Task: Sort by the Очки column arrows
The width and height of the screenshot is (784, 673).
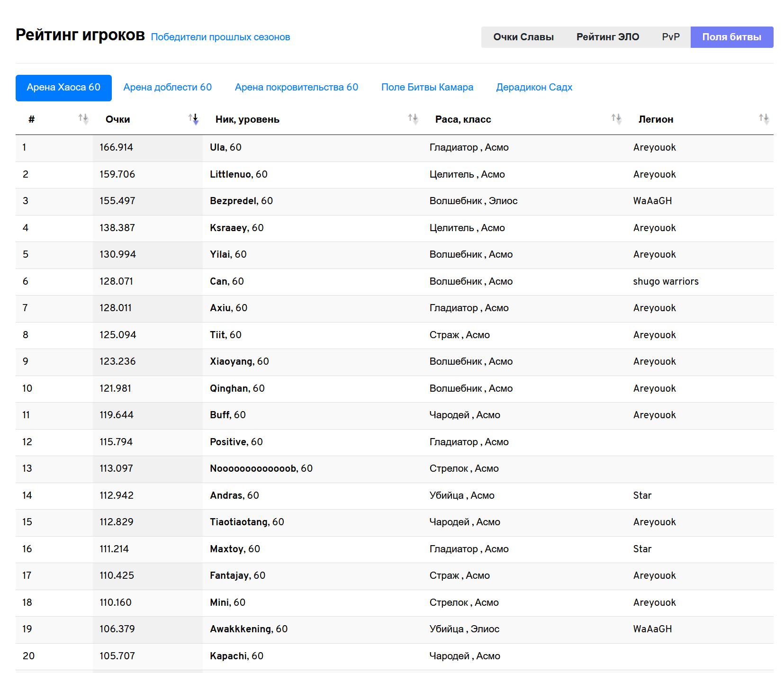Action: [193, 119]
